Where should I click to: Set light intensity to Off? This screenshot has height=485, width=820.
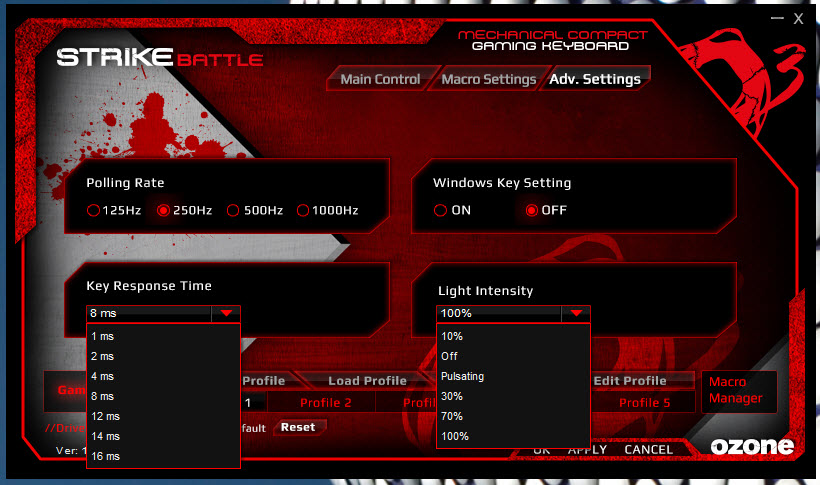514,356
